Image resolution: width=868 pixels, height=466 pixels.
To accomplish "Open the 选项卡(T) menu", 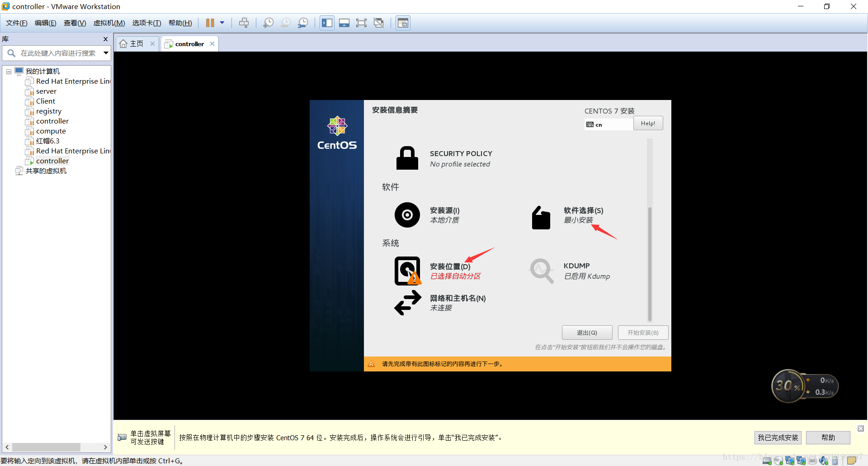I will pyautogui.click(x=147, y=23).
